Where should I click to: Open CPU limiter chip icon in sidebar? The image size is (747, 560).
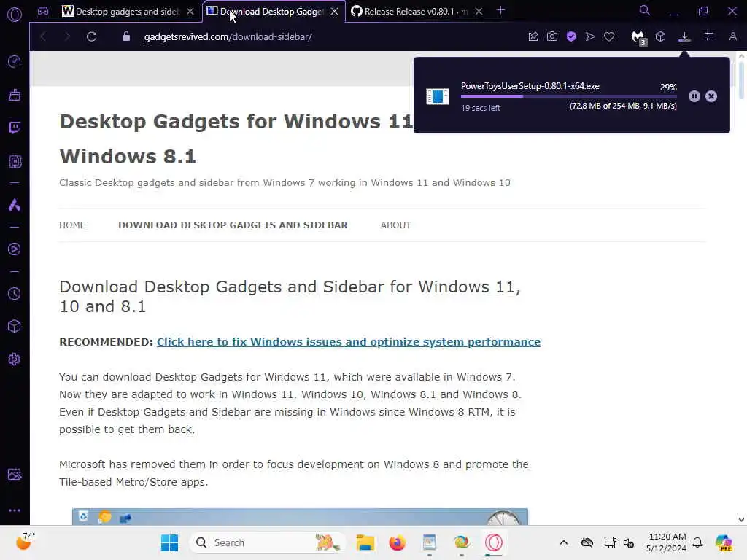[15, 161]
